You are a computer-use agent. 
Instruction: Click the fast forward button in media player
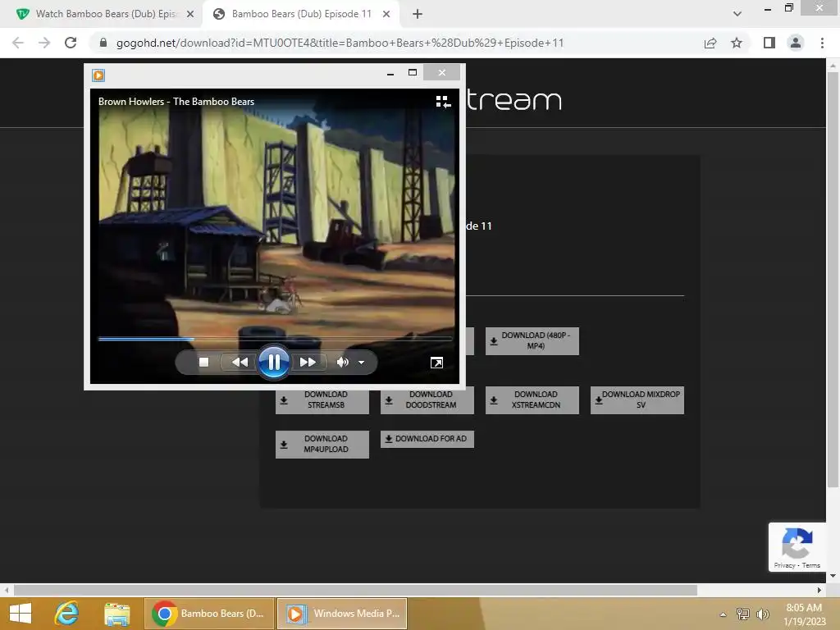tap(308, 362)
